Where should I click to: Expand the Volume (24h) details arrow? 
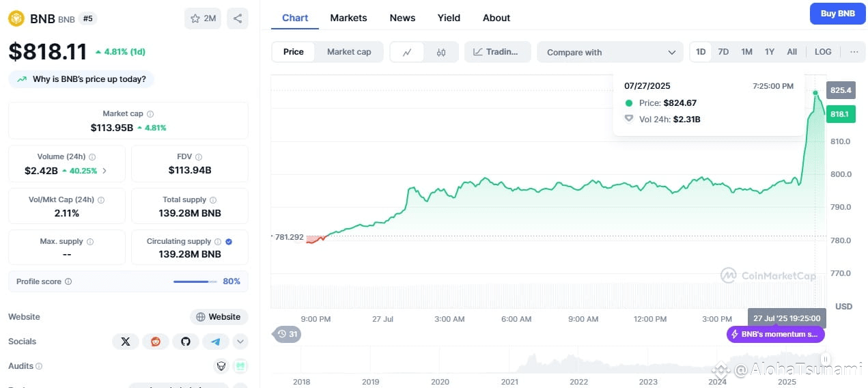coord(104,171)
